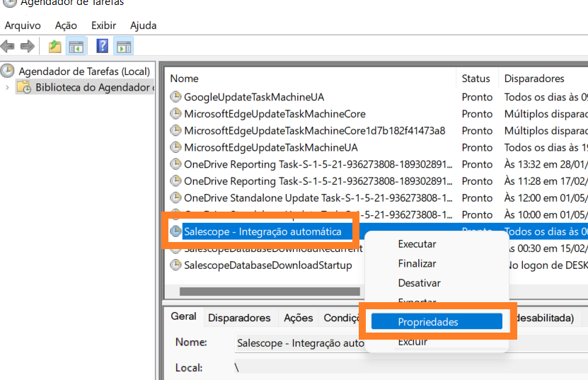Switch to the Geral tab
Screen dimensions: 588x380
point(183,316)
